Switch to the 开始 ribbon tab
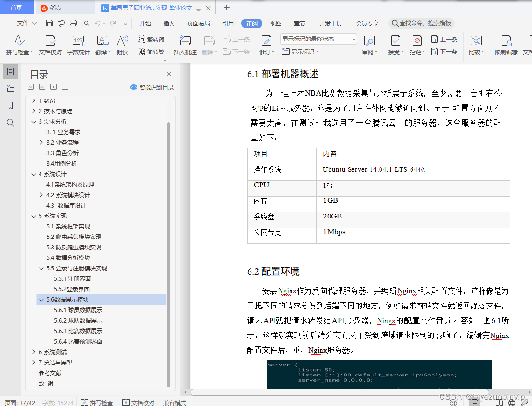 point(145,23)
